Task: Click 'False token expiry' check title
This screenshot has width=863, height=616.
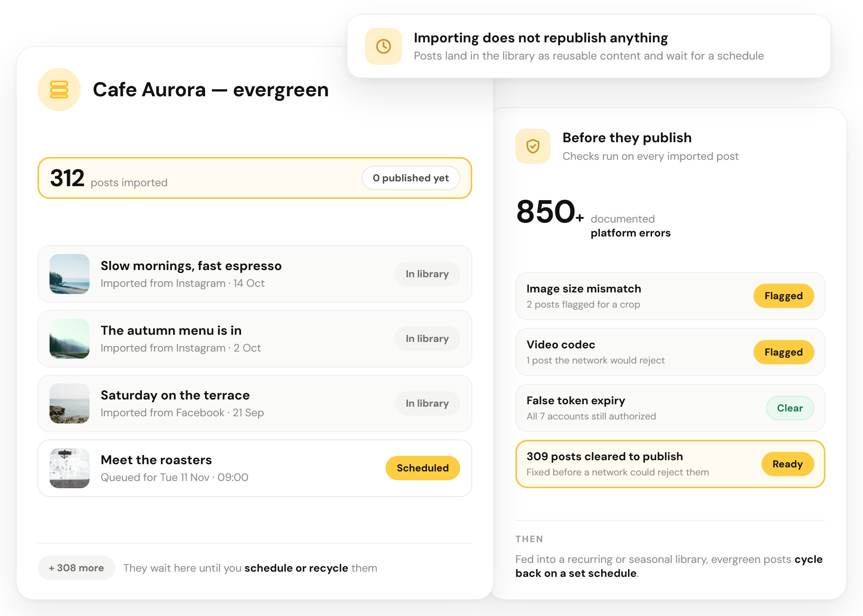Action: (576, 401)
